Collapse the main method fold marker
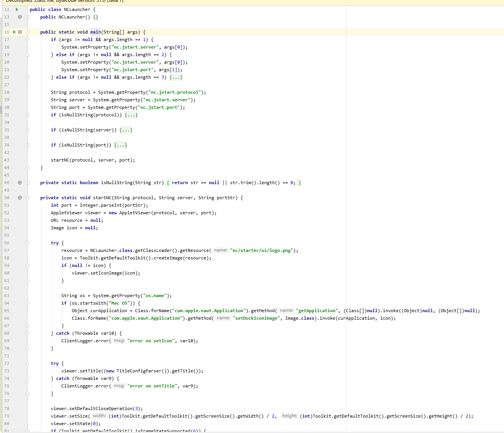Viewport: 504px width, 433px height. click(x=27, y=32)
